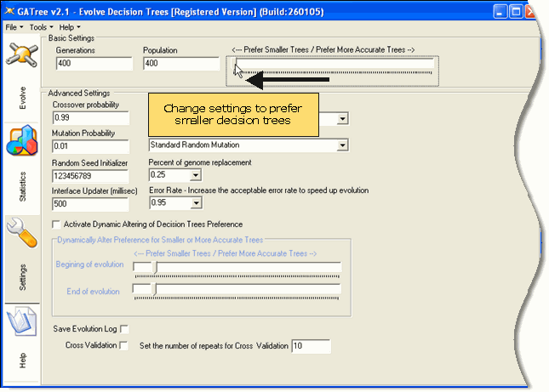Open the Tools menu
549x392 pixels.
pyautogui.click(x=41, y=27)
